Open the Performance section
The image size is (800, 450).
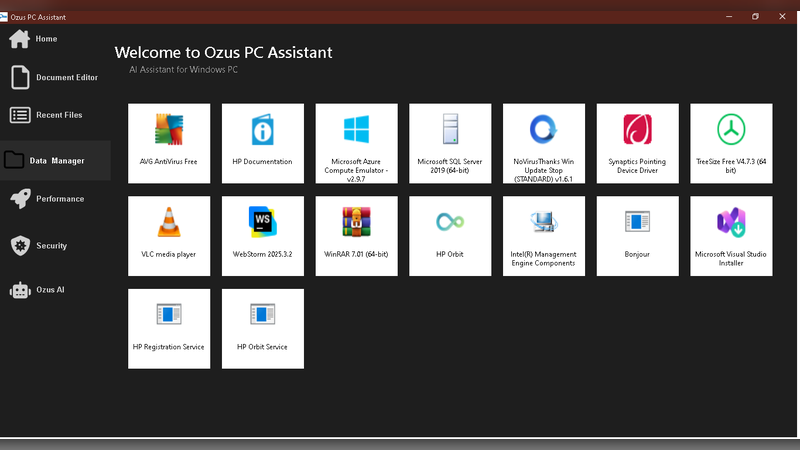click(59, 199)
